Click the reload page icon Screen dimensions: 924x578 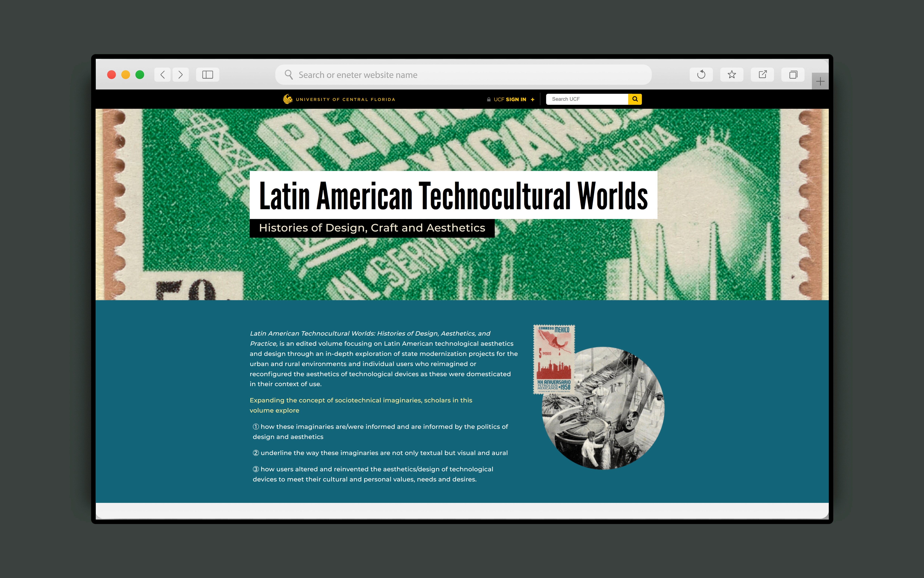click(701, 75)
